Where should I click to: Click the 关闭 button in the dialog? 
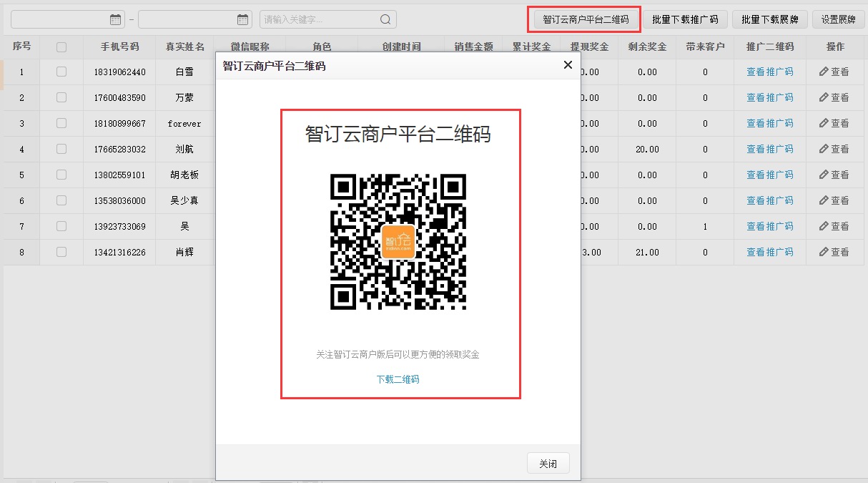coord(548,464)
